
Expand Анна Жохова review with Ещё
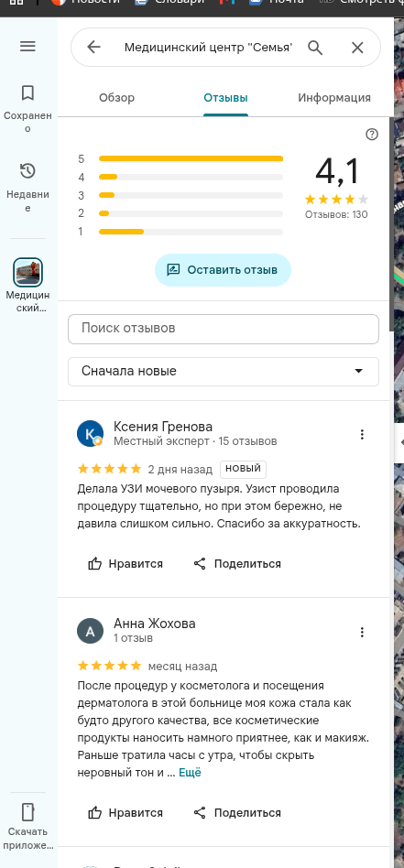click(x=190, y=773)
